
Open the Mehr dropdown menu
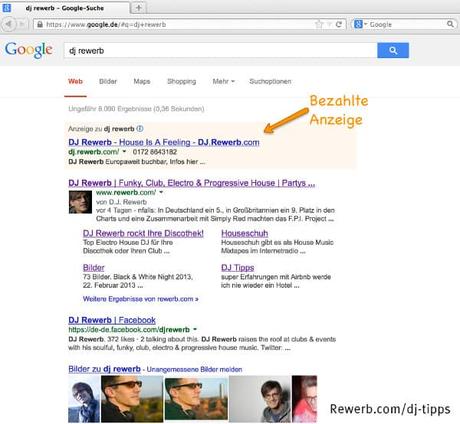click(223, 81)
